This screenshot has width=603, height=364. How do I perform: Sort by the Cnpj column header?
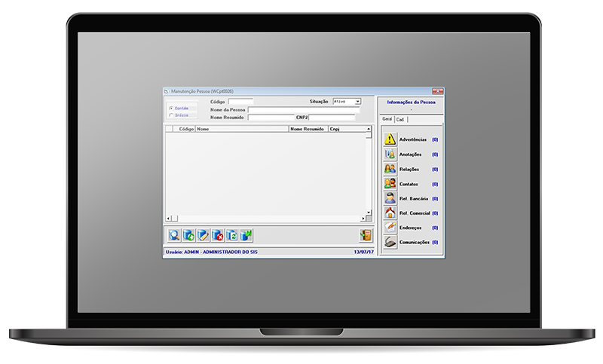347,129
